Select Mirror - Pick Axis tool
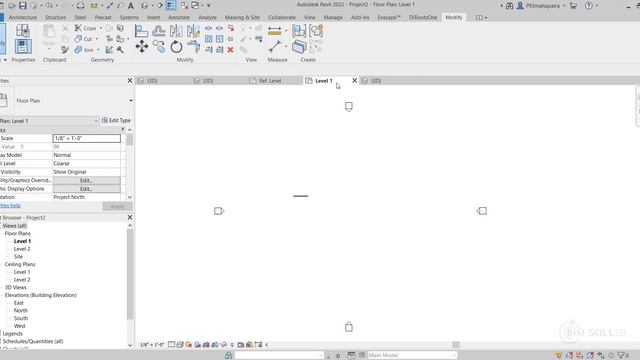 coord(176,31)
